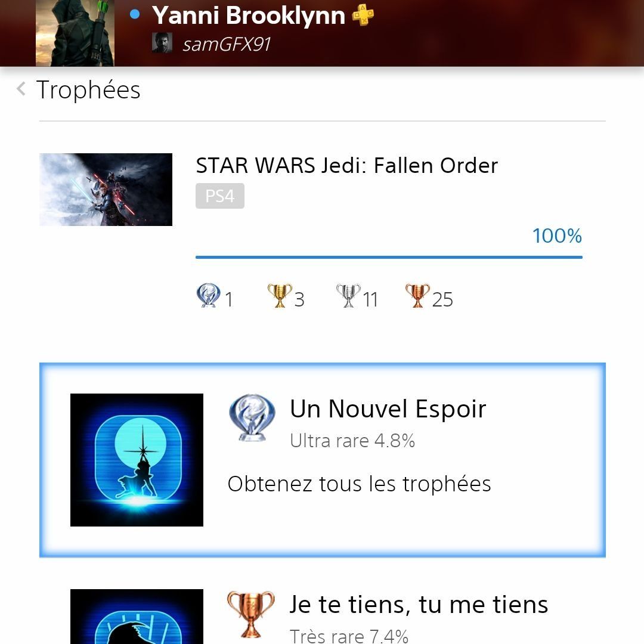This screenshot has height=644, width=644.
Task: Go back using the chevron beside Trophées
Action: click(21, 89)
